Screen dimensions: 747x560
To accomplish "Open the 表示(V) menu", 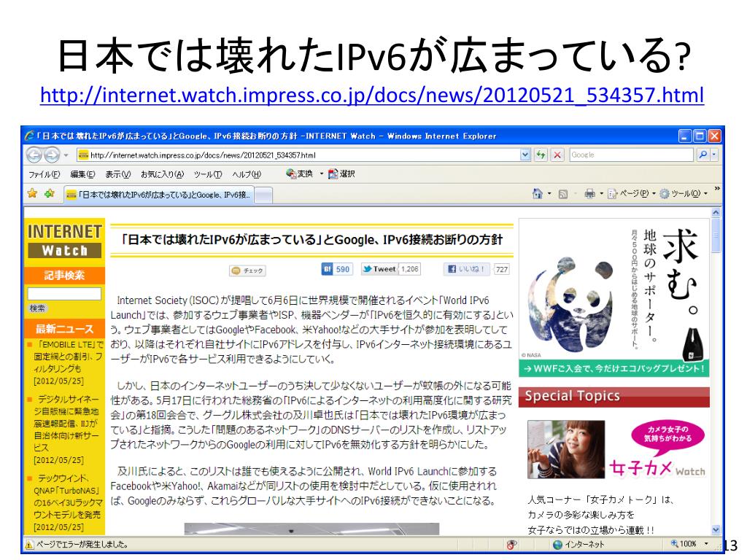I will click(117, 174).
